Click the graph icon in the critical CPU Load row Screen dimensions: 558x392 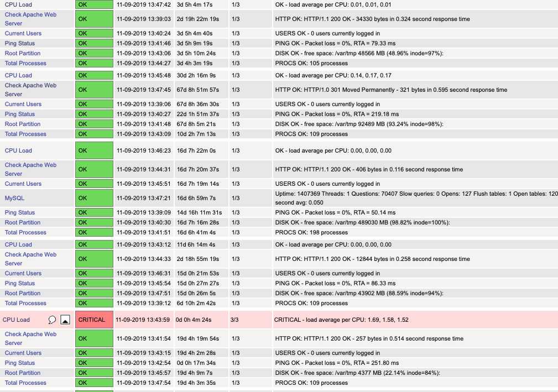[x=65, y=320]
